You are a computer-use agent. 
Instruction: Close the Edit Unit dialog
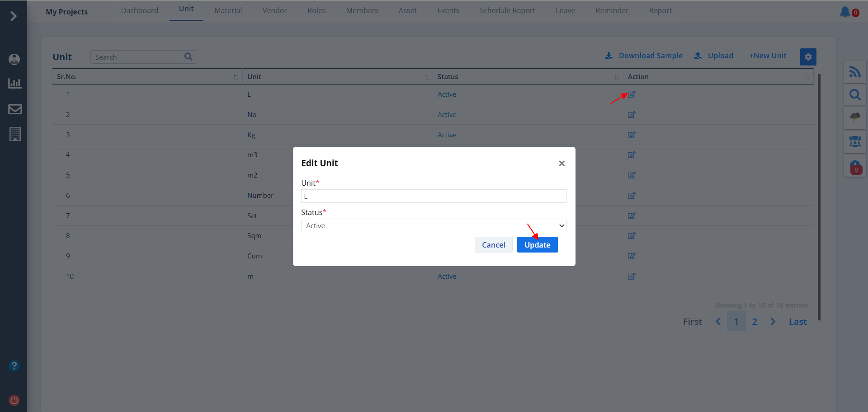[x=561, y=164]
